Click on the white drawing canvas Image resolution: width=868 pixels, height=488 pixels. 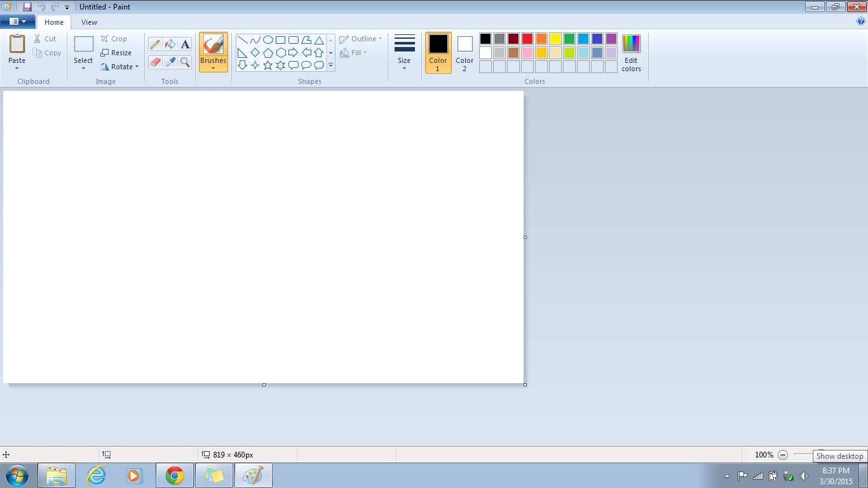pos(263,237)
